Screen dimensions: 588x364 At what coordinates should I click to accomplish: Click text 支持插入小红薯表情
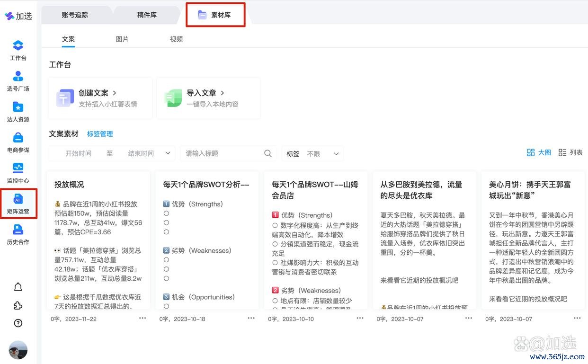(x=108, y=104)
